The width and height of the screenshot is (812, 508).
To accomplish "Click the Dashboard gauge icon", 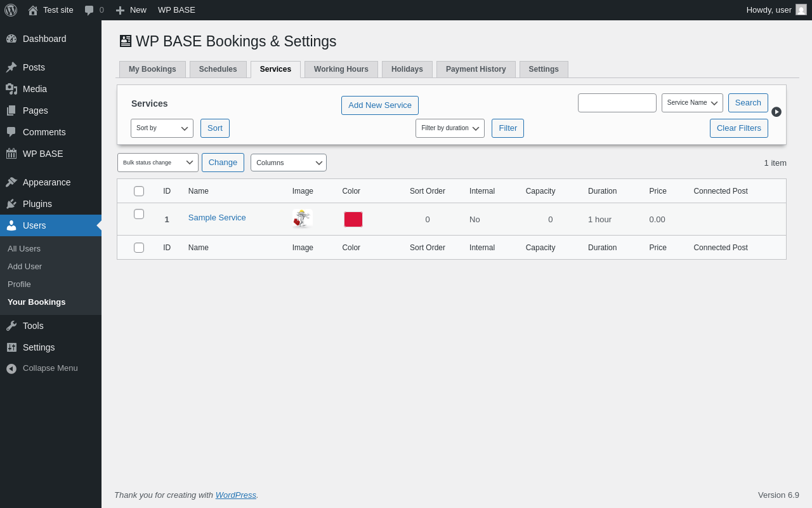I will (x=11, y=39).
